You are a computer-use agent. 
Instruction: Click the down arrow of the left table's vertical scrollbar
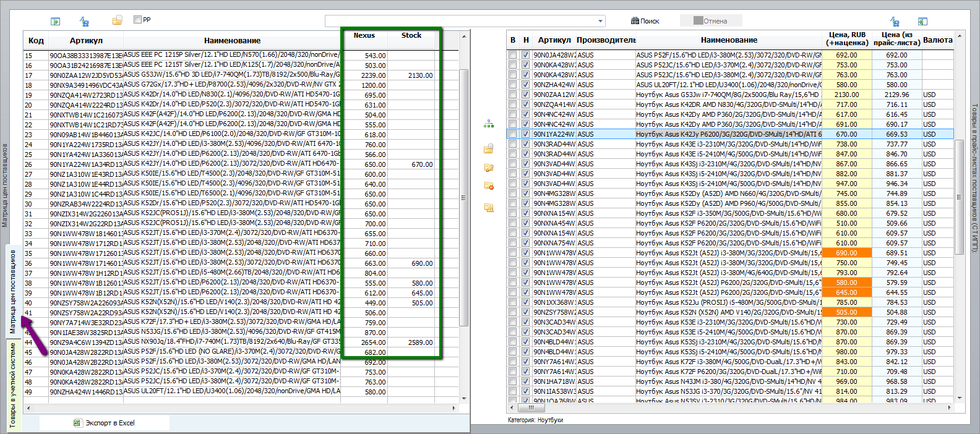[465, 399]
